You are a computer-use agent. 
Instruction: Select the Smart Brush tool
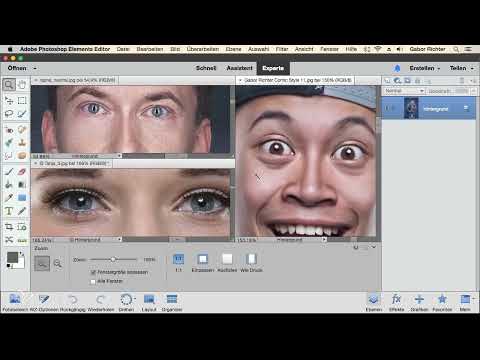pyautogui.click(x=9, y=143)
